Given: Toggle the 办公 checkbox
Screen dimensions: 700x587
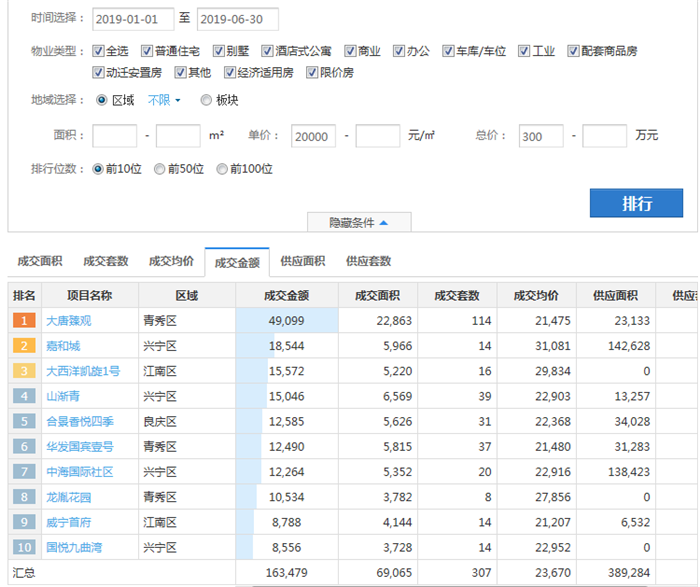Looking at the screenshot, I should (399, 51).
